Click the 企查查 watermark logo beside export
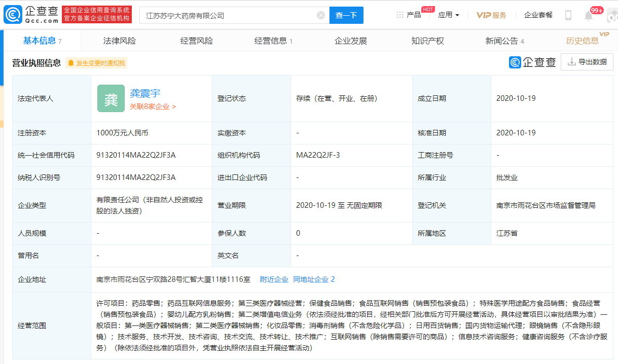The height and width of the screenshot is (364, 618). pyautogui.click(x=532, y=62)
